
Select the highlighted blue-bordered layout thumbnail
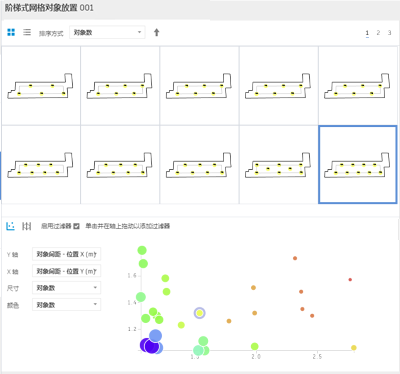click(x=358, y=164)
